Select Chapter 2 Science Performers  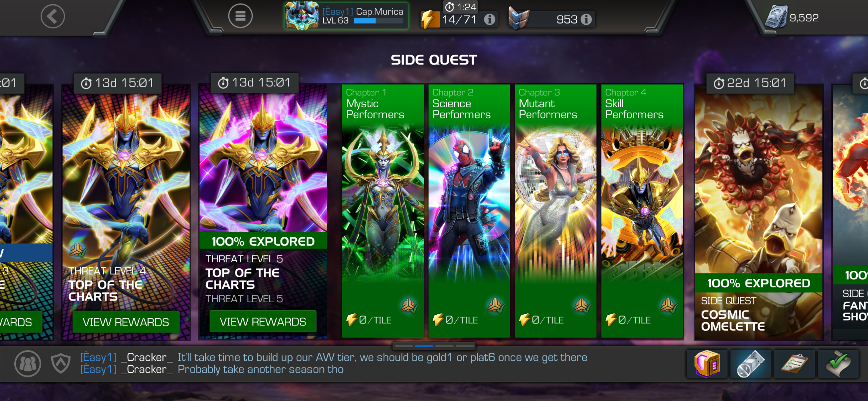pyautogui.click(x=469, y=211)
